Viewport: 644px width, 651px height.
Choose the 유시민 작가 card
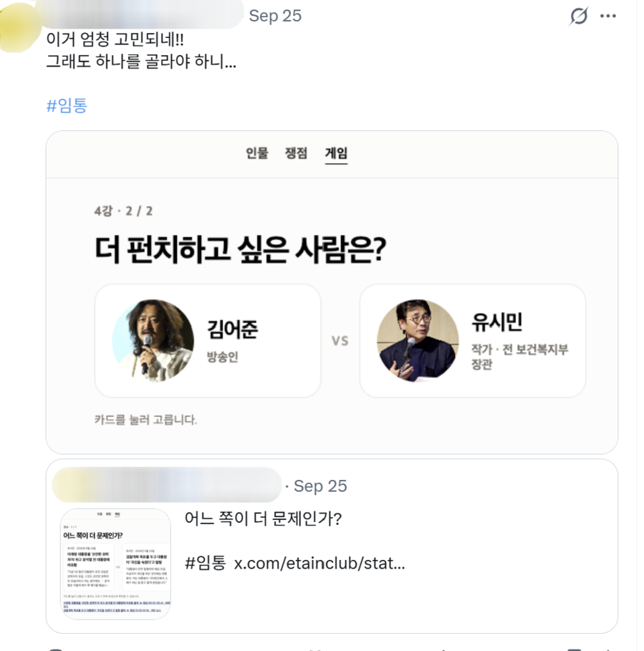pyautogui.click(x=473, y=341)
